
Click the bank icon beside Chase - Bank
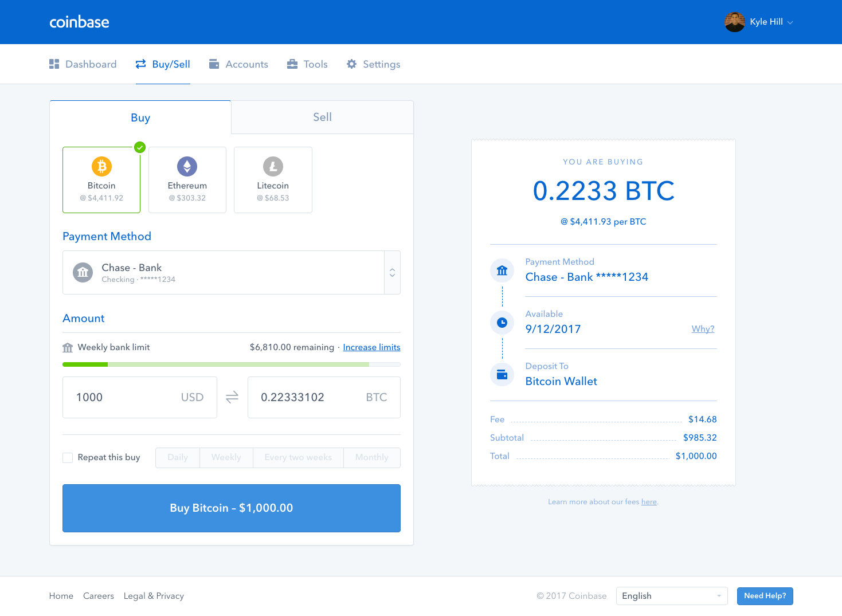(83, 272)
